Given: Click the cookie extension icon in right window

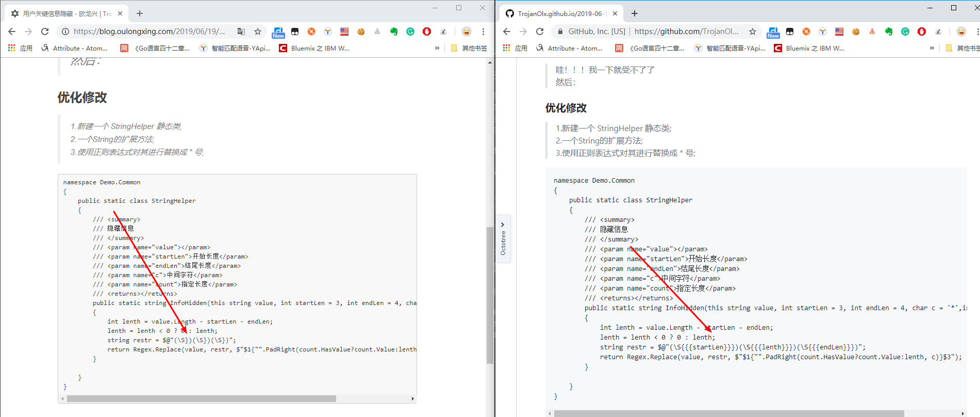Looking at the screenshot, I should 856,31.
